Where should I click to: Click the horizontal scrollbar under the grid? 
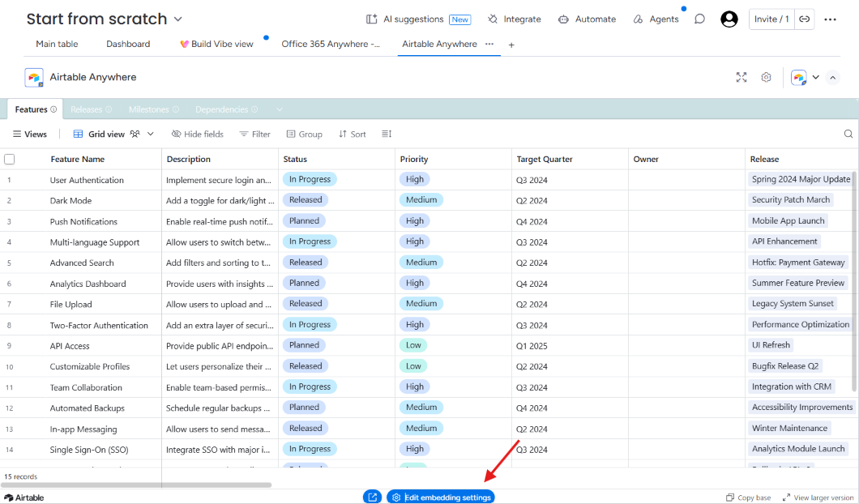point(136,485)
